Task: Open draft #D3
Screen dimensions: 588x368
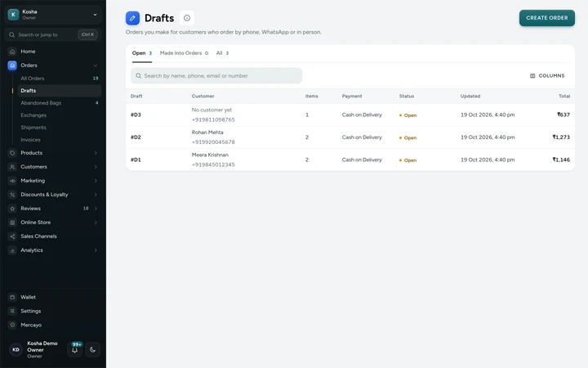Action: [350, 115]
